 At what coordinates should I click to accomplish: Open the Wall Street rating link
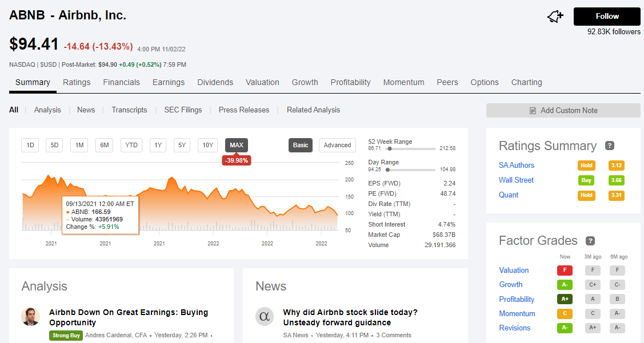(x=516, y=180)
